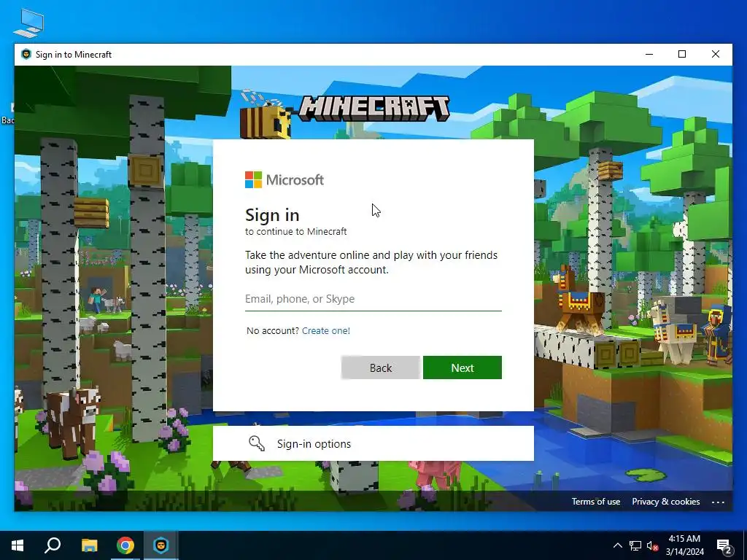Select the This PC desktop icon
This screenshot has width=747, height=560.
click(x=28, y=23)
